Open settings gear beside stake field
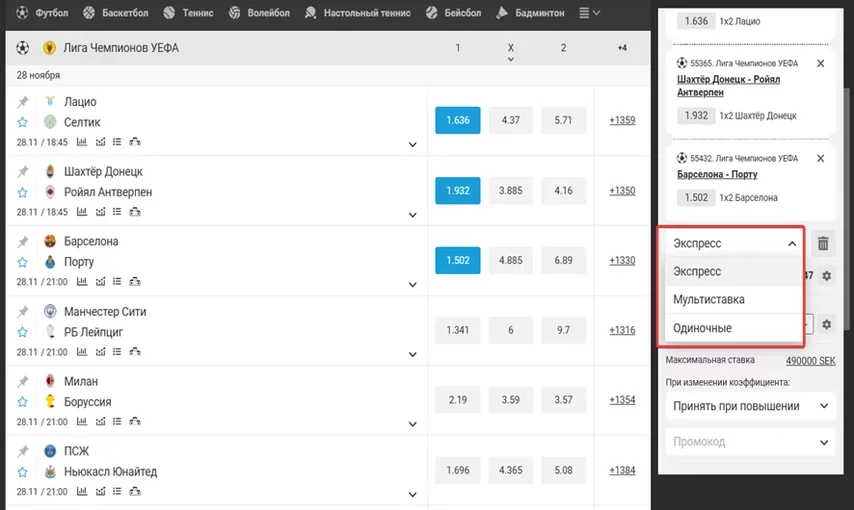The height and width of the screenshot is (510, 854). pos(826,324)
